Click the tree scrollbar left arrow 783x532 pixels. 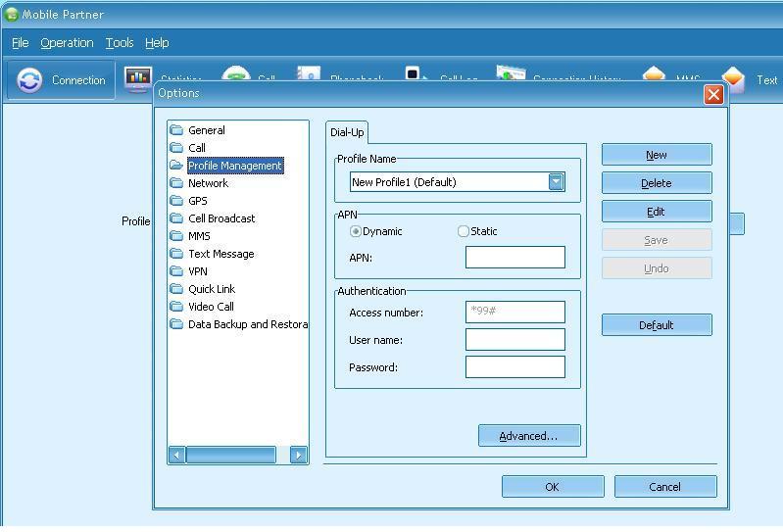point(176,455)
